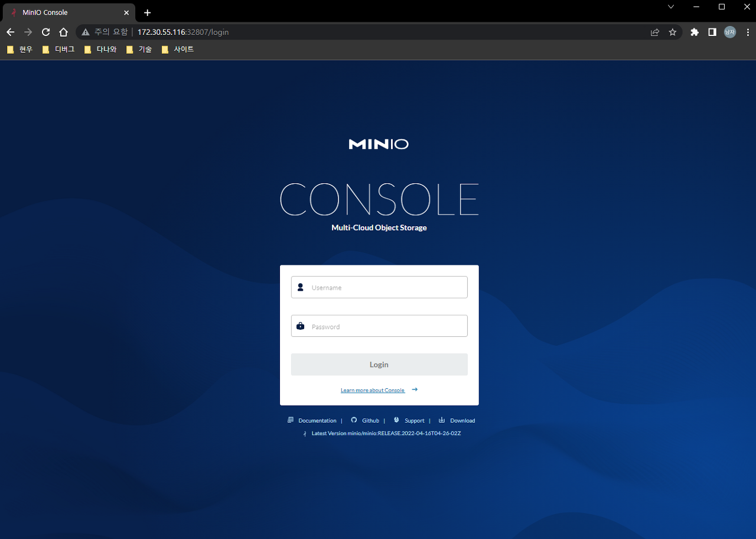The height and width of the screenshot is (539, 756).
Task: Click the MinIO bird icon beside Latest Version
Action: coord(305,434)
